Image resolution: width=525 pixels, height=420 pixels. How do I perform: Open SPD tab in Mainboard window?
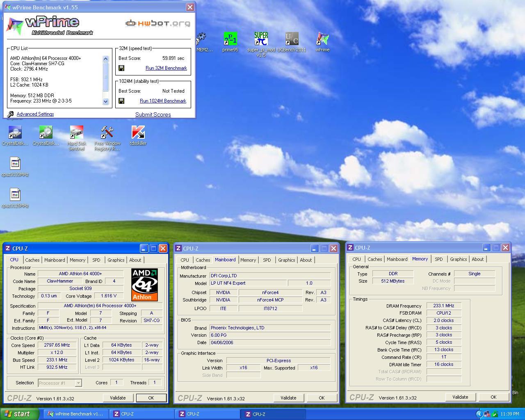(267, 260)
